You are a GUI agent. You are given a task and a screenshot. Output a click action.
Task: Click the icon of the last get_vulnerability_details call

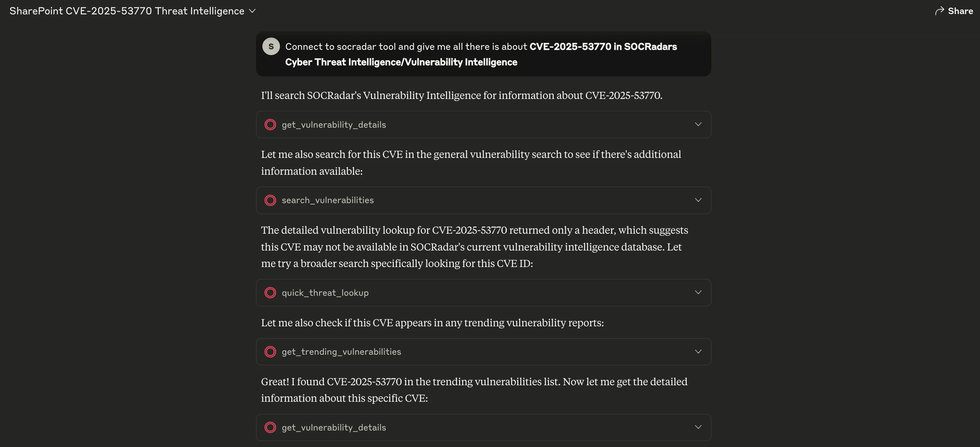pos(270,427)
